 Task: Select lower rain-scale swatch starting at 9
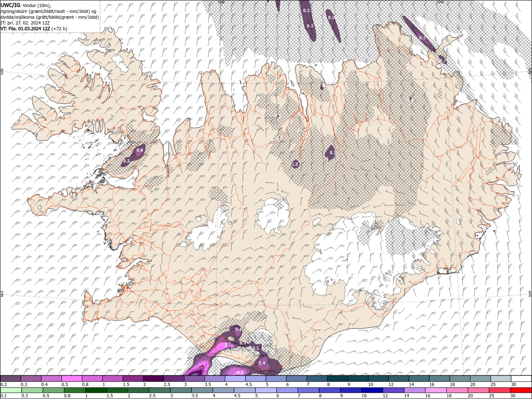[x=350, y=390]
